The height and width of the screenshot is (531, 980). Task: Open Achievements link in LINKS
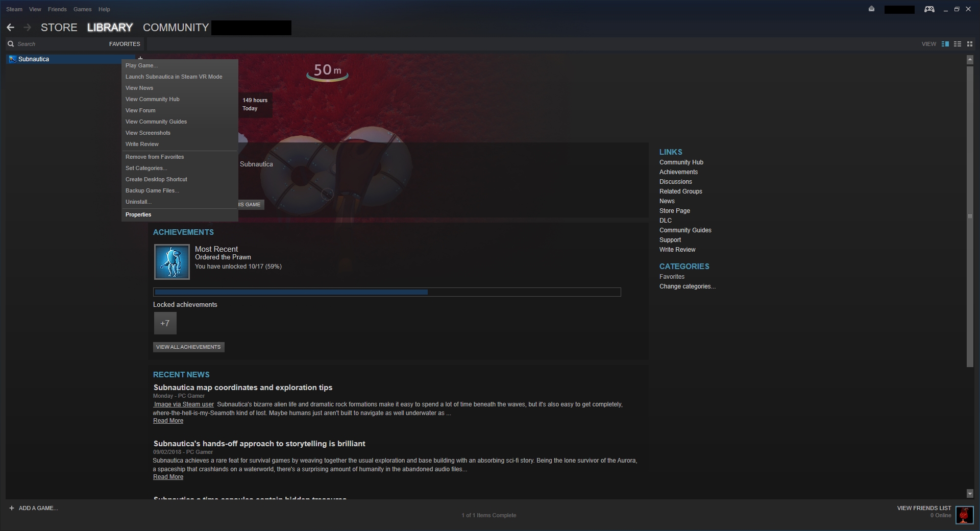[x=678, y=172]
